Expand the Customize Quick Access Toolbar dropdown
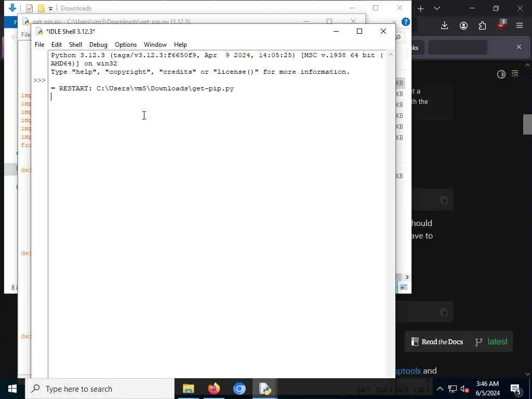The height and width of the screenshot is (399, 532). pos(50,8)
